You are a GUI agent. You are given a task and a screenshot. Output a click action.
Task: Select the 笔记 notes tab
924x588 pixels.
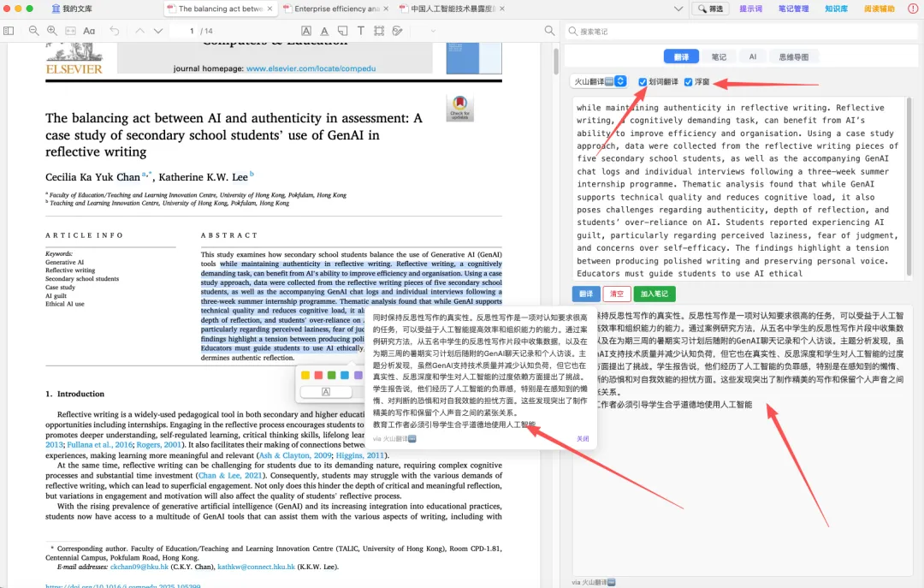(x=719, y=56)
